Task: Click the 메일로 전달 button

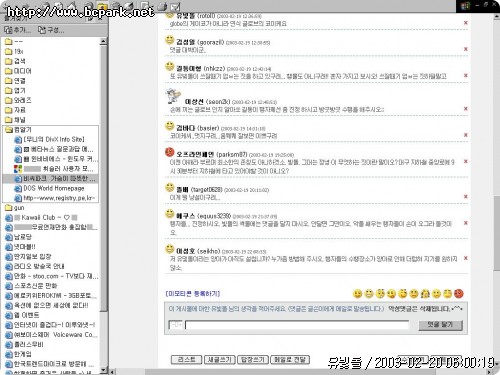Action: tap(290, 360)
